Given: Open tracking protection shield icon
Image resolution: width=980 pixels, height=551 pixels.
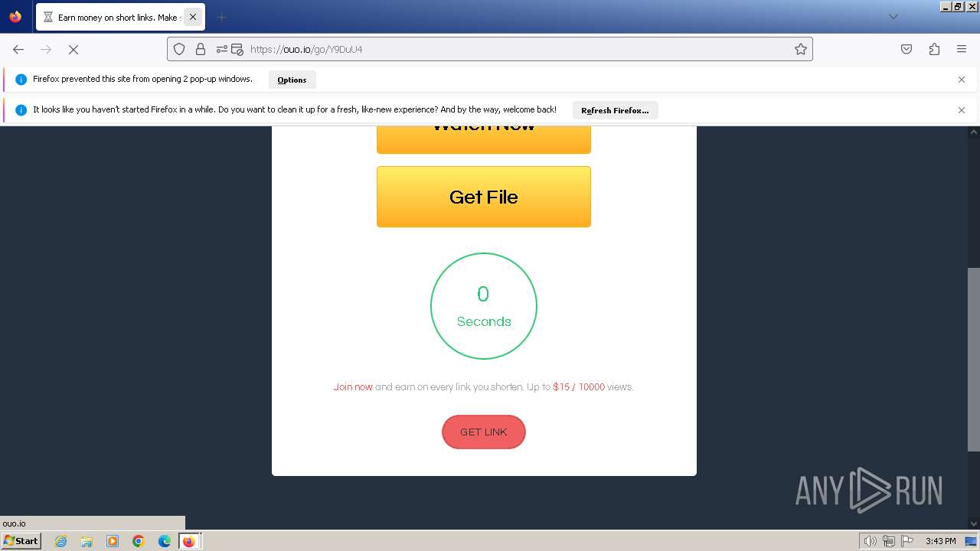Looking at the screenshot, I should point(179,49).
